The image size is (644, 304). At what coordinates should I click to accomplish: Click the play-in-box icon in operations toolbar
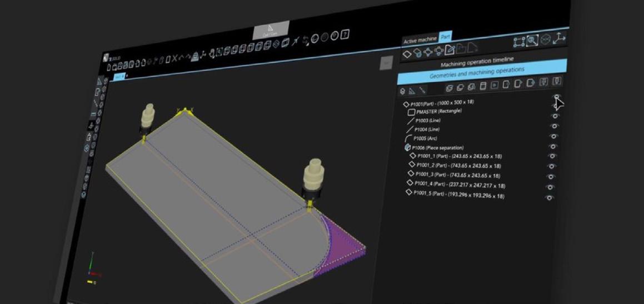click(x=495, y=85)
